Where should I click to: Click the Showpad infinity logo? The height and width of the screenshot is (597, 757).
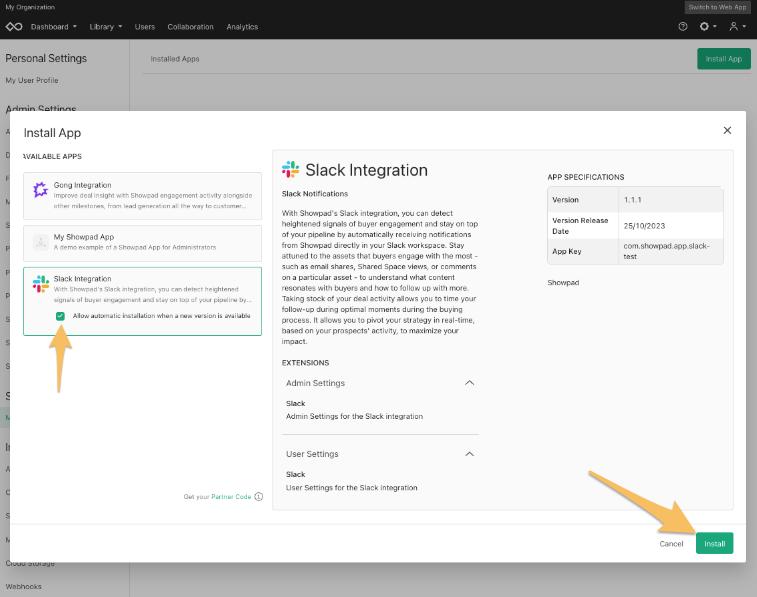(14, 27)
